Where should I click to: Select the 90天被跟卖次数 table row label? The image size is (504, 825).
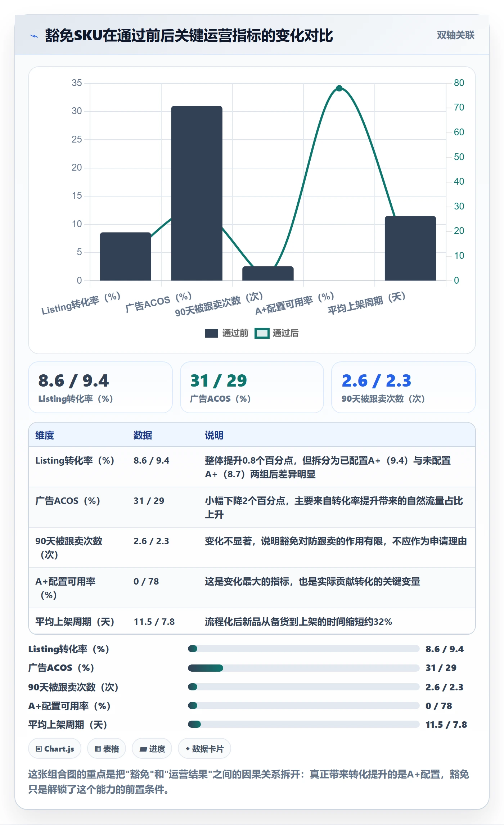click(69, 548)
